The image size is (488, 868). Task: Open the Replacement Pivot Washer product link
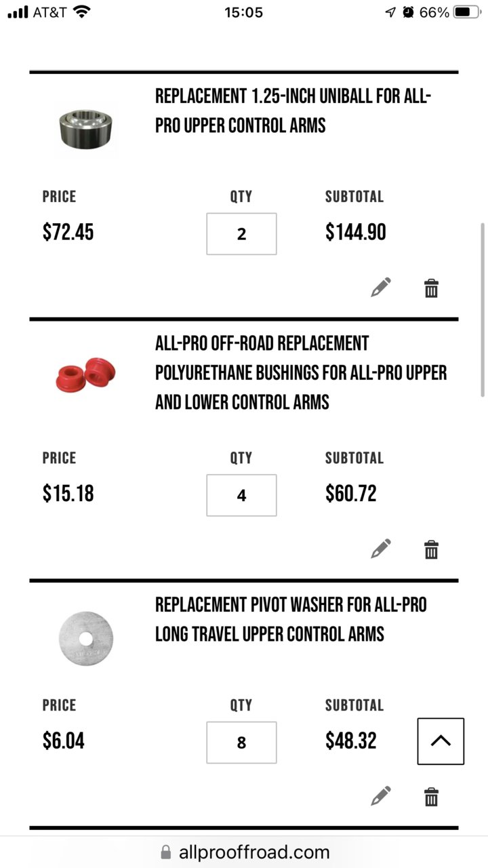click(291, 619)
